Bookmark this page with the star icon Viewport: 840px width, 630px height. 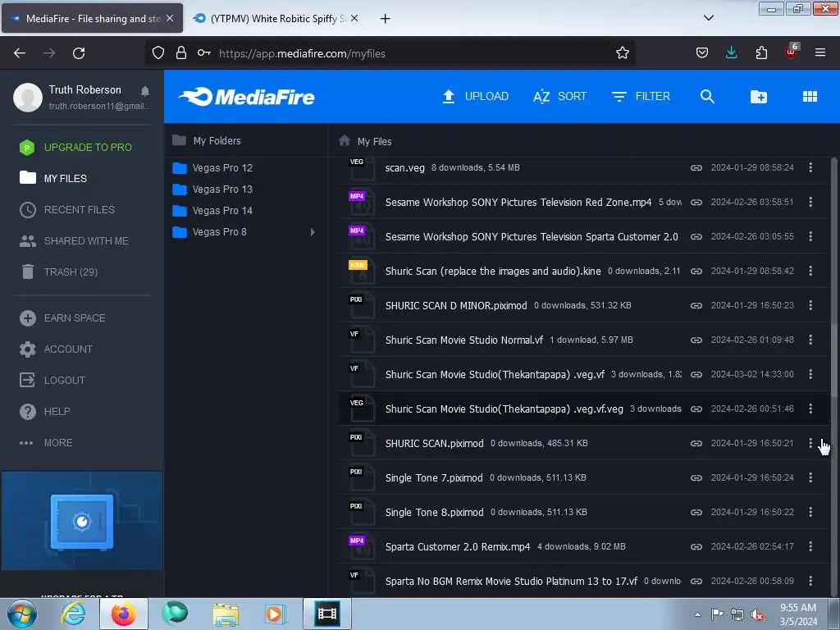click(x=622, y=53)
